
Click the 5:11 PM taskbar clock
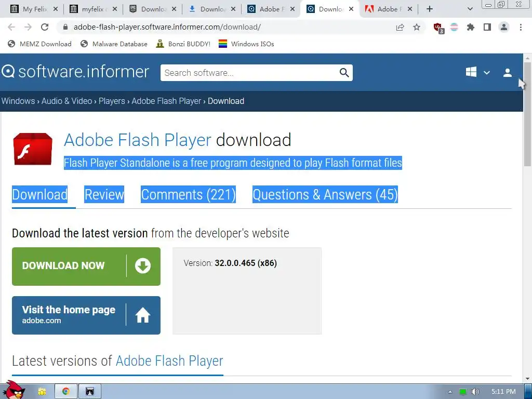[503, 392]
